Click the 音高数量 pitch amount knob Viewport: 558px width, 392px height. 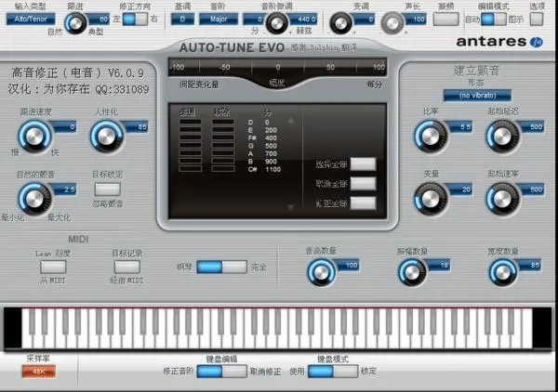pos(321,273)
